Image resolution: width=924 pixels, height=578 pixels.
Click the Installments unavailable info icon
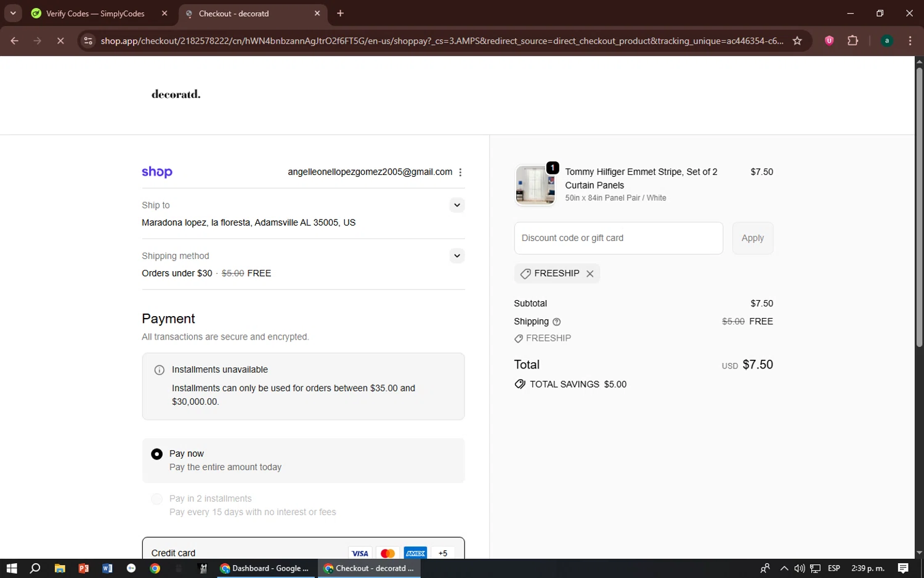[160, 370]
